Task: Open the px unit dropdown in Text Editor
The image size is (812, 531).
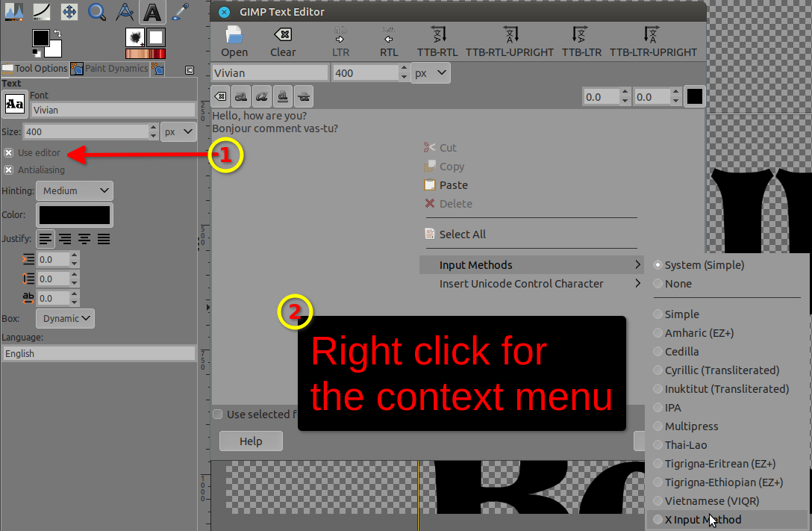Action: (431, 72)
